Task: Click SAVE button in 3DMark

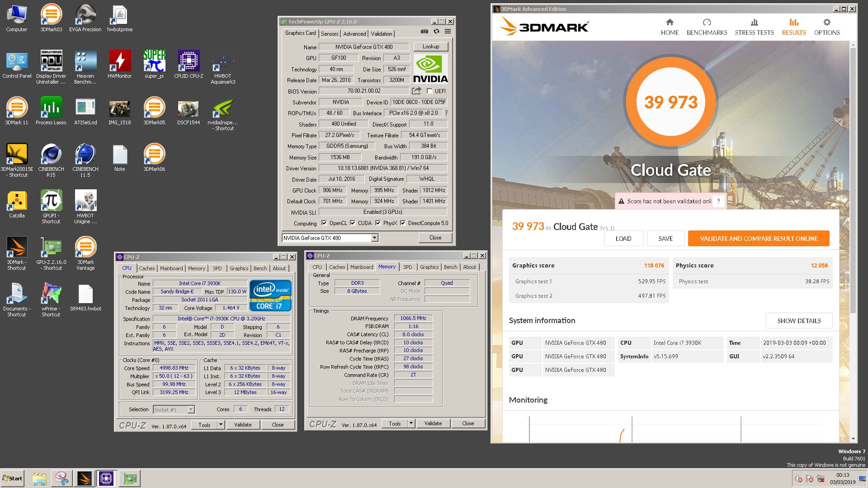Action: [665, 239]
